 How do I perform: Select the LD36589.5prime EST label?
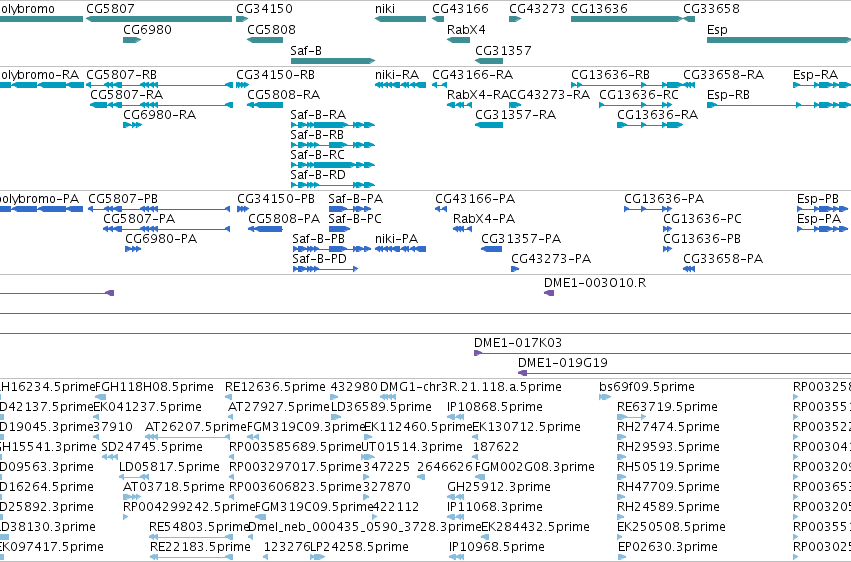pyautogui.click(x=381, y=407)
